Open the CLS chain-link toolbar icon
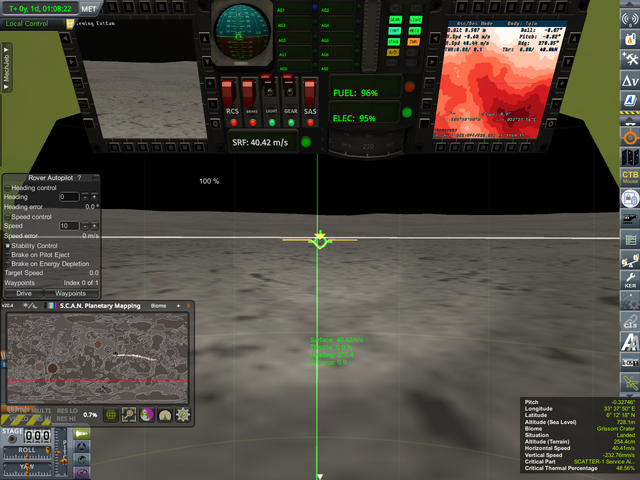Screen dimensions: 640x480 630,321
